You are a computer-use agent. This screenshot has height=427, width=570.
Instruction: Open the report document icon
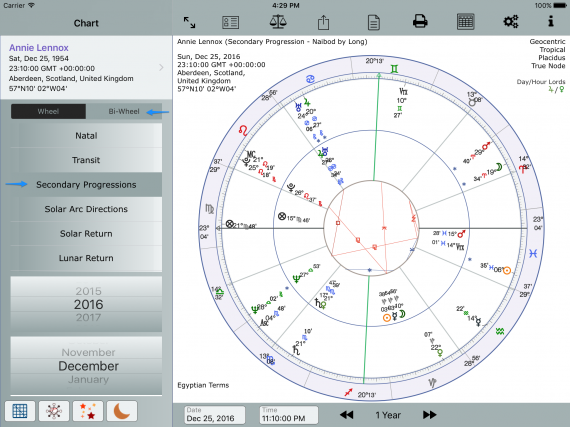pos(374,23)
